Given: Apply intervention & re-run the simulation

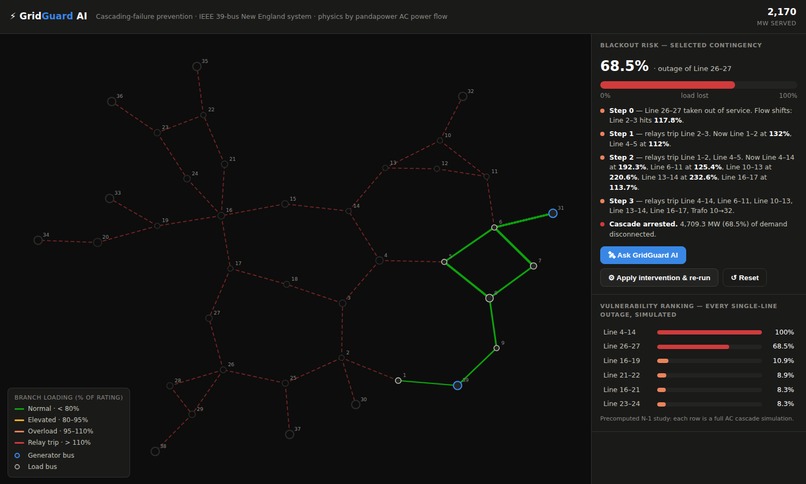Looking at the screenshot, I should point(659,277).
